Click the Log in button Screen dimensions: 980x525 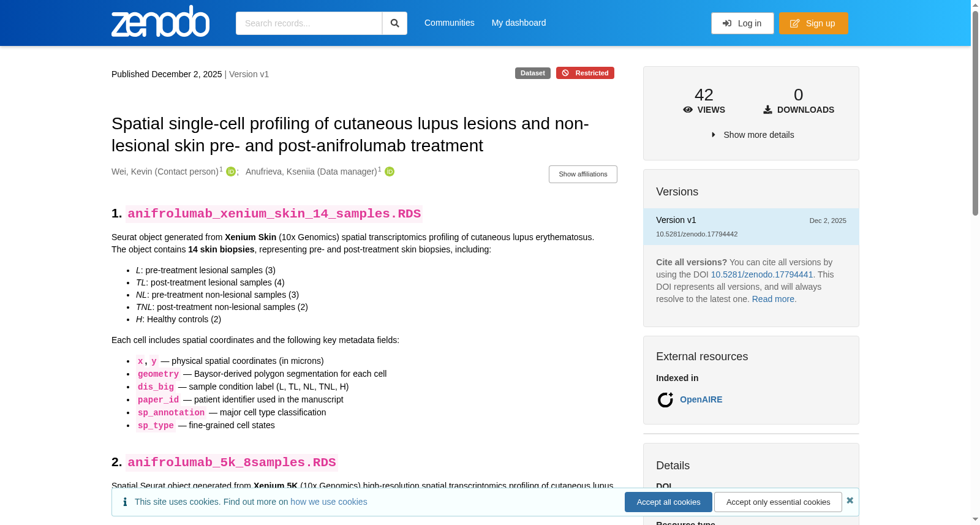point(742,23)
